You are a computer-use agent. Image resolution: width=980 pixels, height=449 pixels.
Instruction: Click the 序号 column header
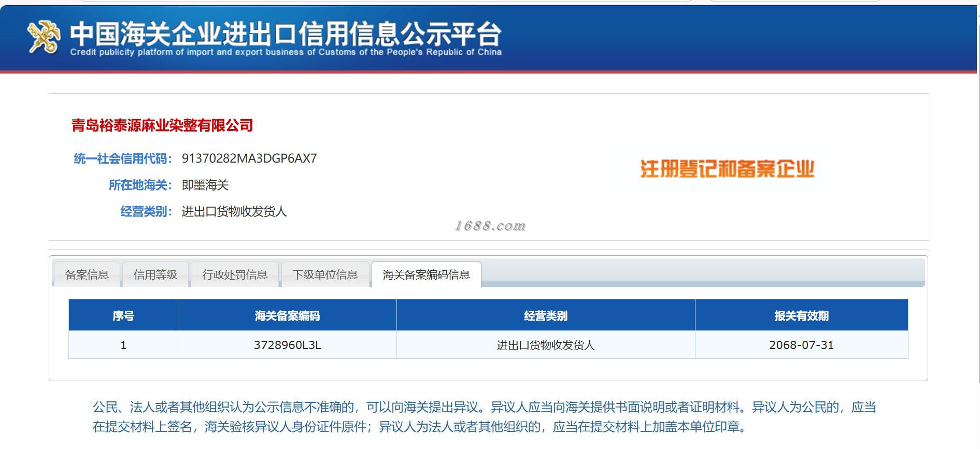click(x=123, y=315)
